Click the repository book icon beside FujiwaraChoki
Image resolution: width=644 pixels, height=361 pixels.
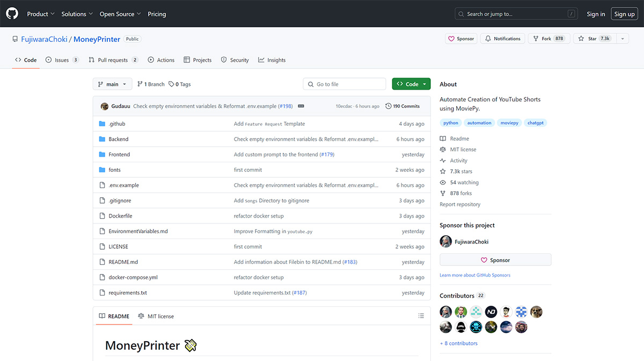pyautogui.click(x=15, y=38)
